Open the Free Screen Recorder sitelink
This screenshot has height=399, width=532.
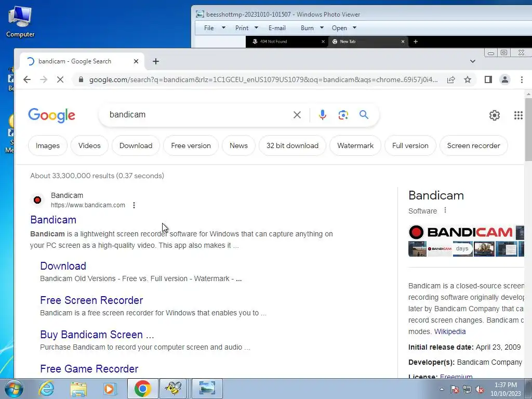coord(91,300)
